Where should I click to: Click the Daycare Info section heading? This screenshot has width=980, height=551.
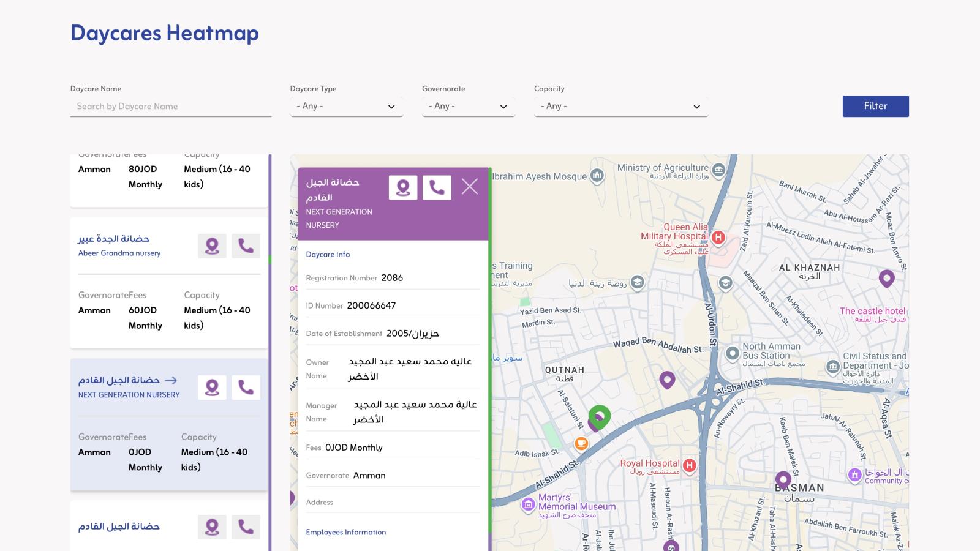pyautogui.click(x=328, y=254)
